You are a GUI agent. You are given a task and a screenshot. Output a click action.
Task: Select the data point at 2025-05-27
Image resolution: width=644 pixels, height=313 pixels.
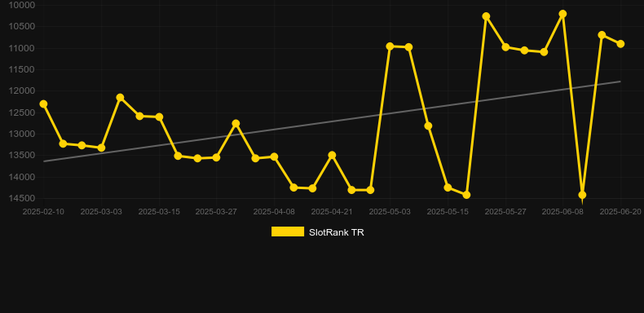(505, 47)
